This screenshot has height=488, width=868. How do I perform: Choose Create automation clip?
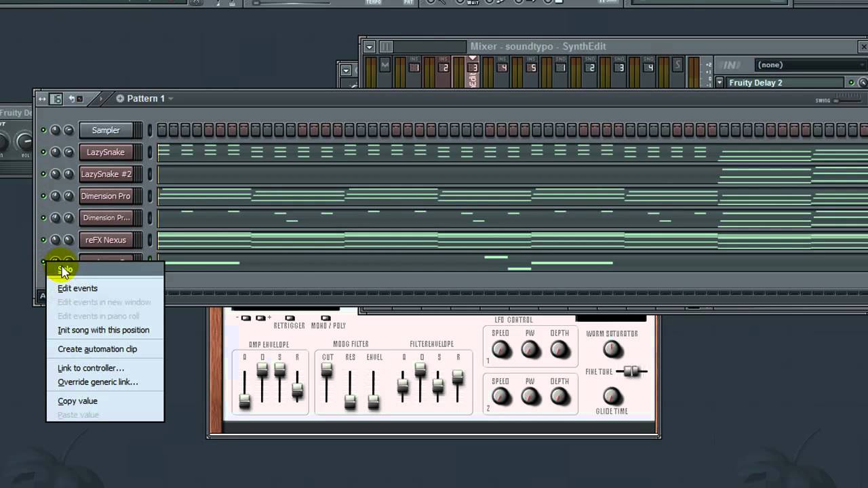coord(97,349)
